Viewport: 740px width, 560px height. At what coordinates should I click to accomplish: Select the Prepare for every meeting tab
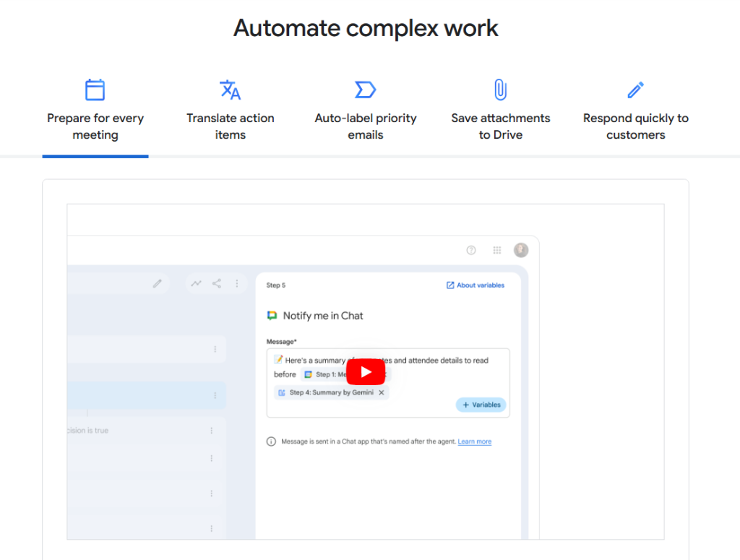pos(95,126)
